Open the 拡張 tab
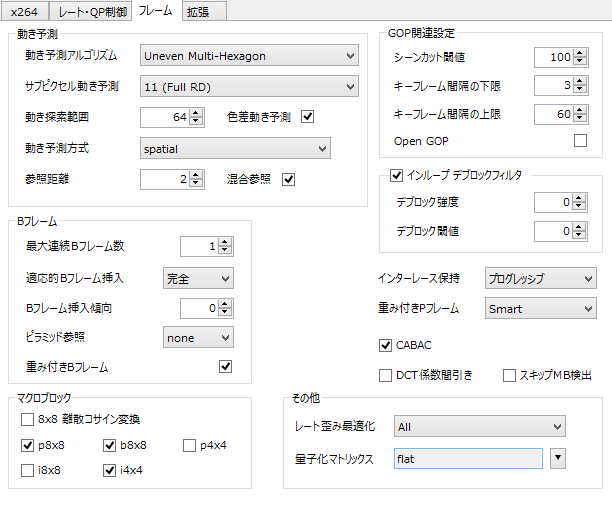 point(204,11)
